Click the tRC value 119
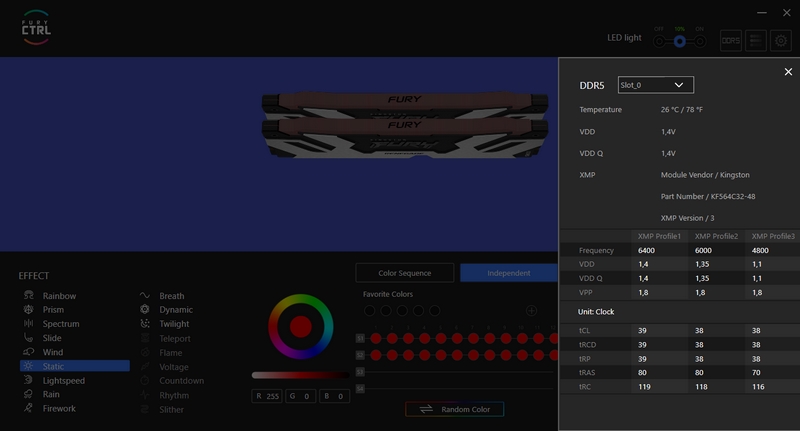Screen dimensions: 800x431 pyautogui.click(x=644, y=387)
